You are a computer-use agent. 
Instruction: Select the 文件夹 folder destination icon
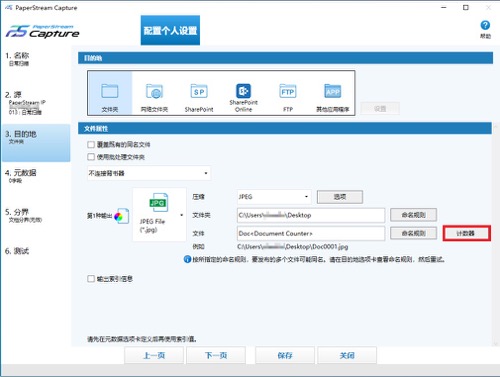click(x=110, y=93)
